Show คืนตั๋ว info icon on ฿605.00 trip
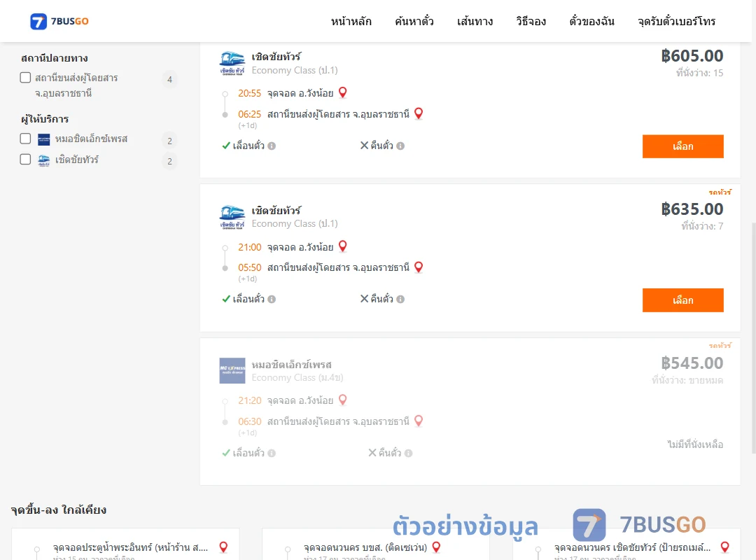This screenshot has height=560, width=756. click(x=400, y=146)
